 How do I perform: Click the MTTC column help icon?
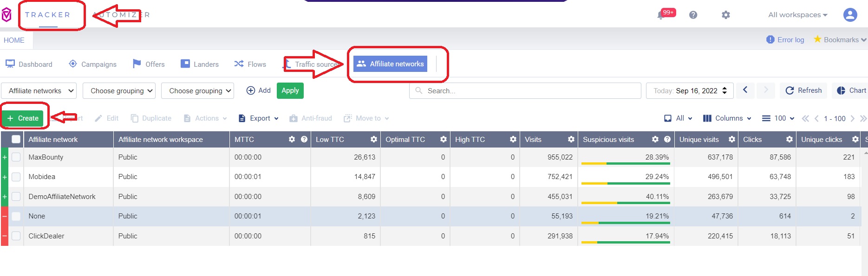[x=304, y=139]
